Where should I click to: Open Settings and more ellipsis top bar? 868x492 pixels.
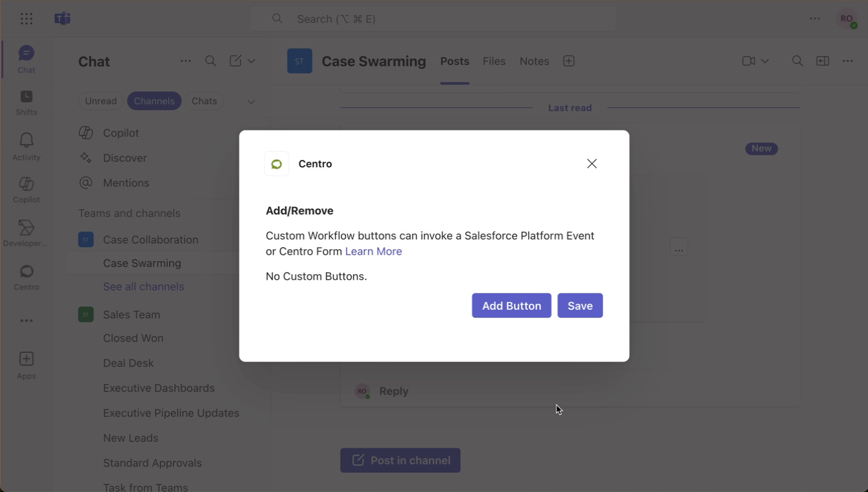click(x=815, y=19)
